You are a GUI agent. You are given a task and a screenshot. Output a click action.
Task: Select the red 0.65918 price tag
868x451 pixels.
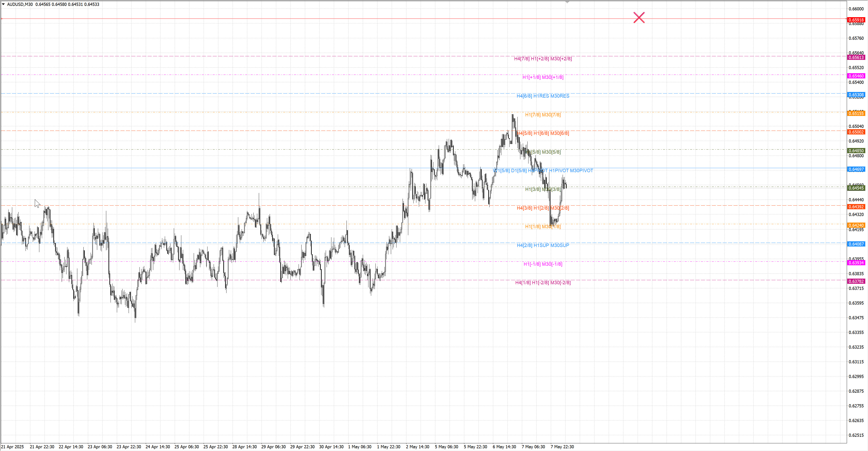click(856, 20)
